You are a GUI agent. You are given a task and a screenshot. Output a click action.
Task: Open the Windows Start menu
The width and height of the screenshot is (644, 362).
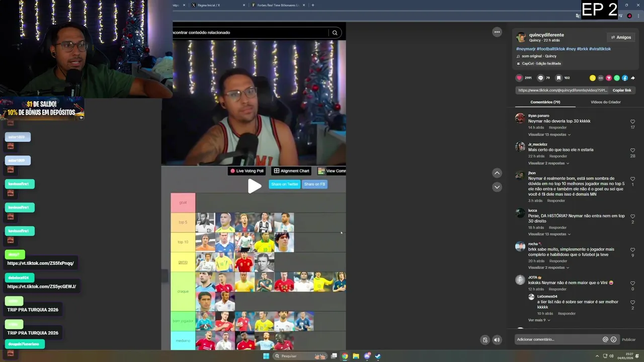point(266,356)
